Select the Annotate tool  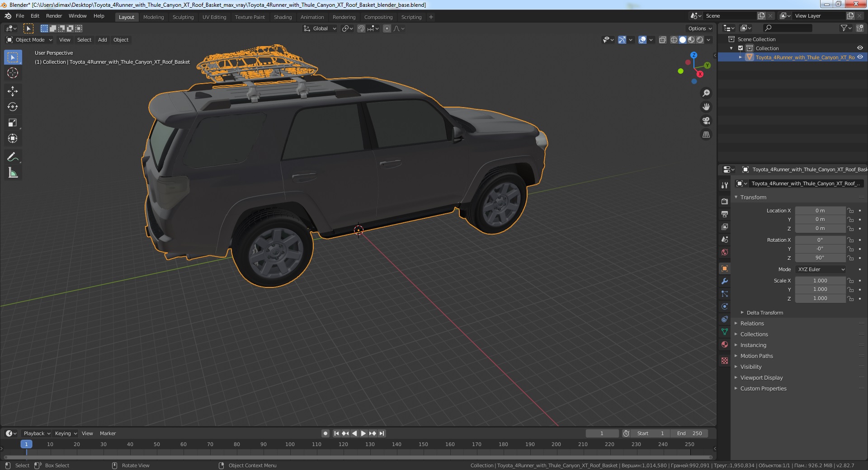pos(13,157)
